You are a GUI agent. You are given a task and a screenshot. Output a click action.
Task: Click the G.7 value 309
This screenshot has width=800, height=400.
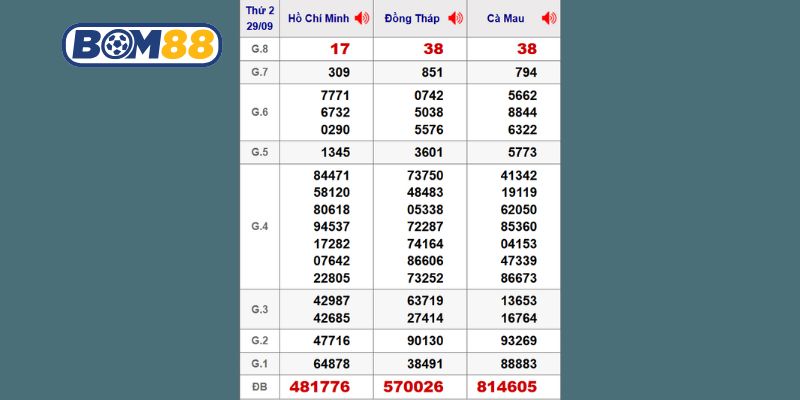(339, 72)
